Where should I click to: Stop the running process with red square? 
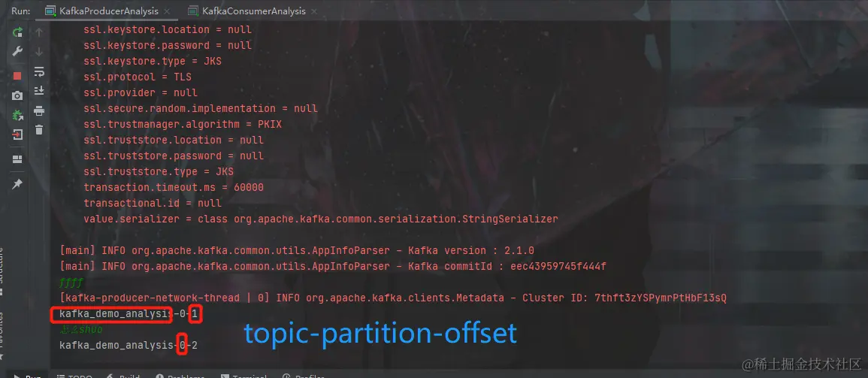pos(18,76)
